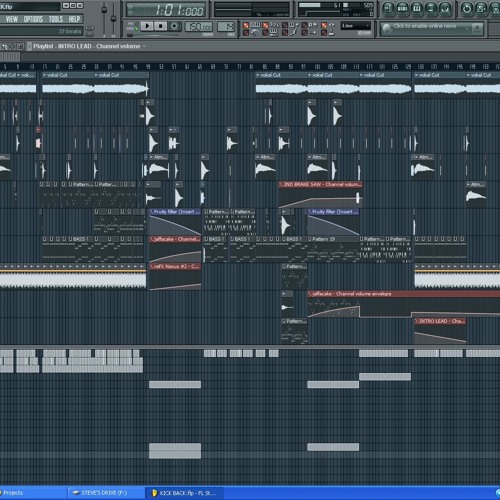This screenshot has width=500, height=500.
Task: Click the '32 beats' hint bar text
Action: (x=70, y=31)
